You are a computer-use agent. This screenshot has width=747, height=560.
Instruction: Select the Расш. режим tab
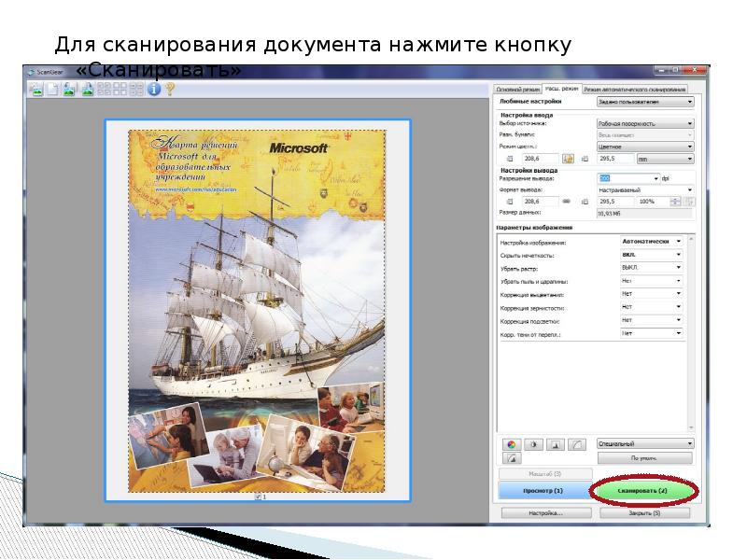[x=562, y=89]
